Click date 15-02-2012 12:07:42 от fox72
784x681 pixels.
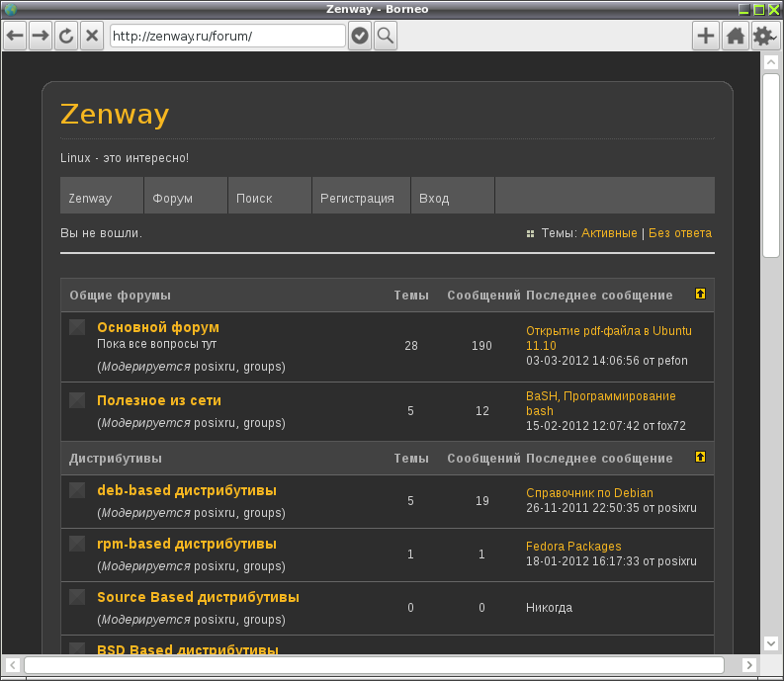605,426
